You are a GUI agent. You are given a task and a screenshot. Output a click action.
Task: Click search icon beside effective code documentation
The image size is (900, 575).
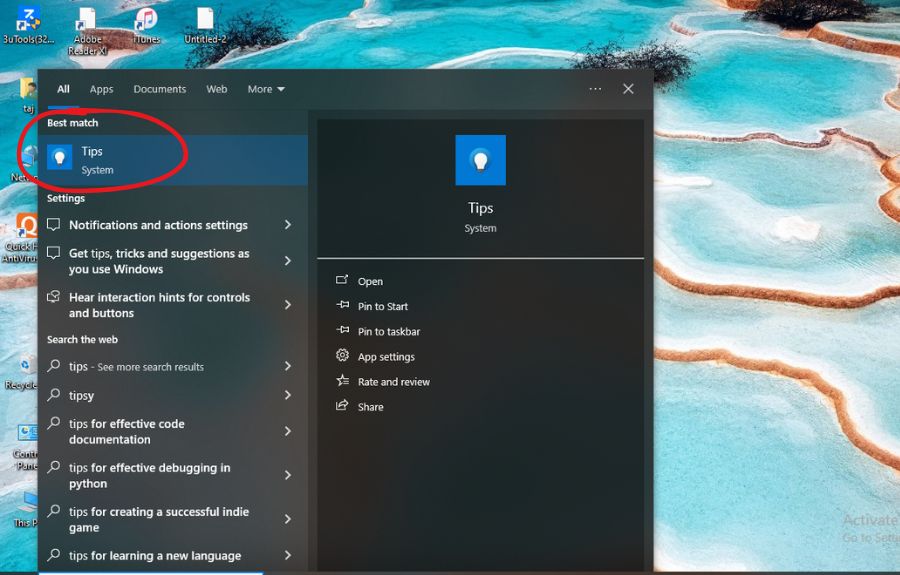53,423
